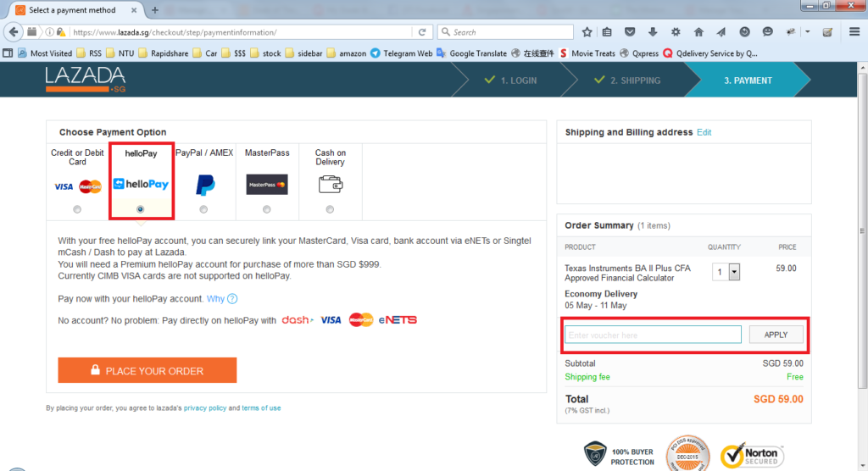Click the eNETS payment logo
The width and height of the screenshot is (868, 471).
click(x=398, y=320)
